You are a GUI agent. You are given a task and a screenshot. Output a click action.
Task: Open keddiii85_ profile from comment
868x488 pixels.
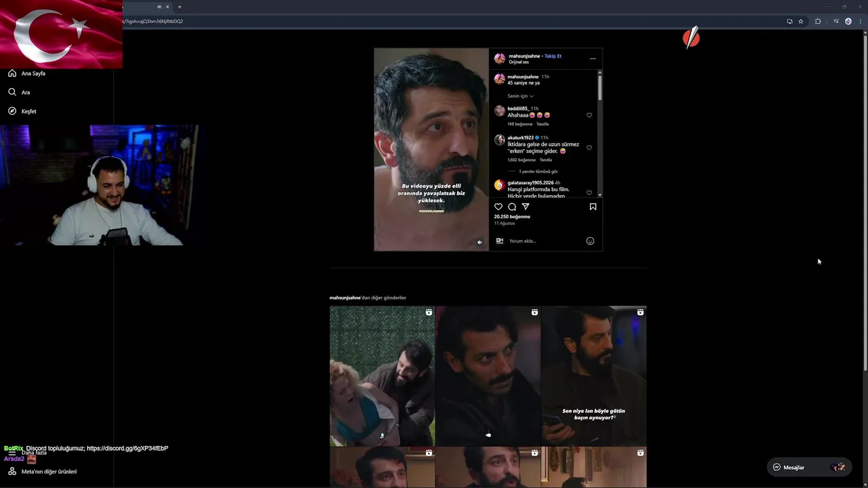click(x=517, y=108)
